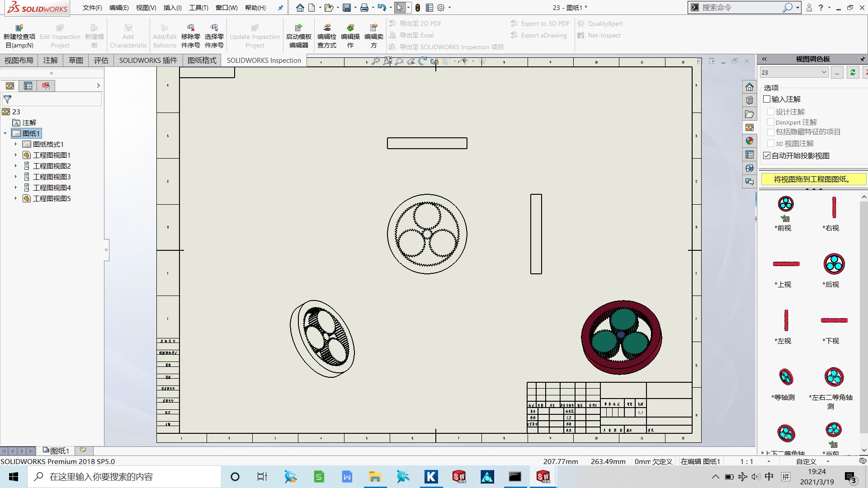
Task: Select the 前视 view thumbnail
Action: (x=786, y=204)
